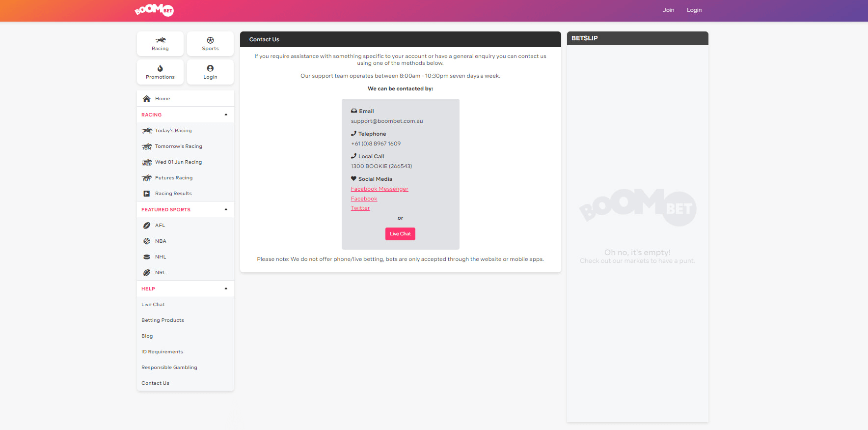The image size is (868, 430).
Task: Collapse the RACING section
Action: [186, 115]
